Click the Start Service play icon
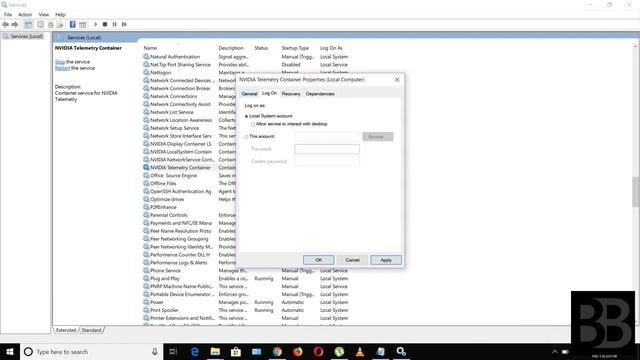The height and width of the screenshot is (360, 640). click(x=96, y=24)
